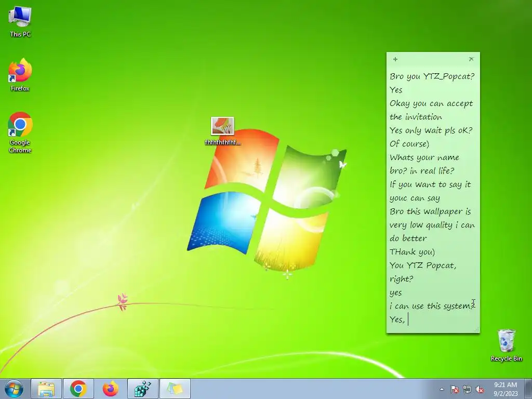Click the text 'Okay you can accept'

click(431, 103)
